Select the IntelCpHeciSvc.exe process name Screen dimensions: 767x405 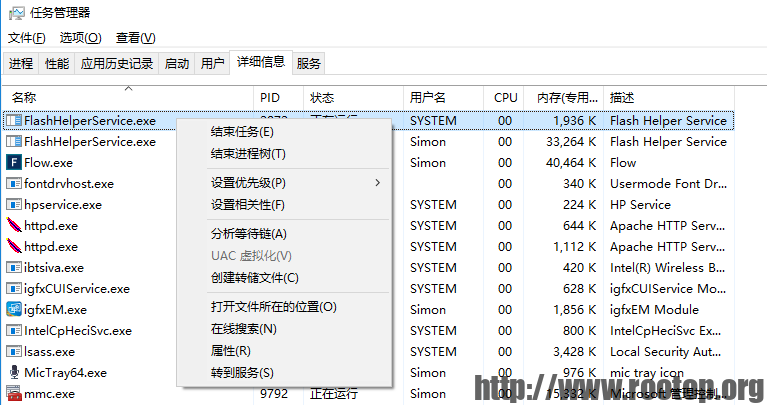click(x=78, y=331)
